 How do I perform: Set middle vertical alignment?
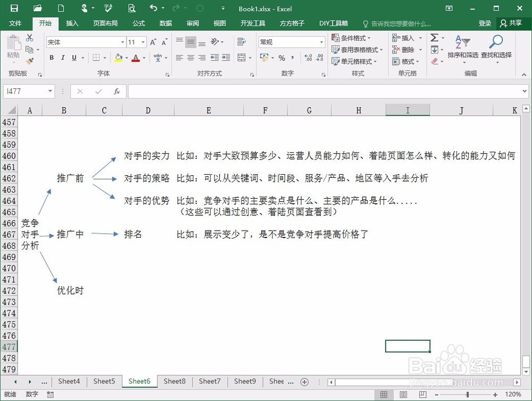click(x=190, y=42)
